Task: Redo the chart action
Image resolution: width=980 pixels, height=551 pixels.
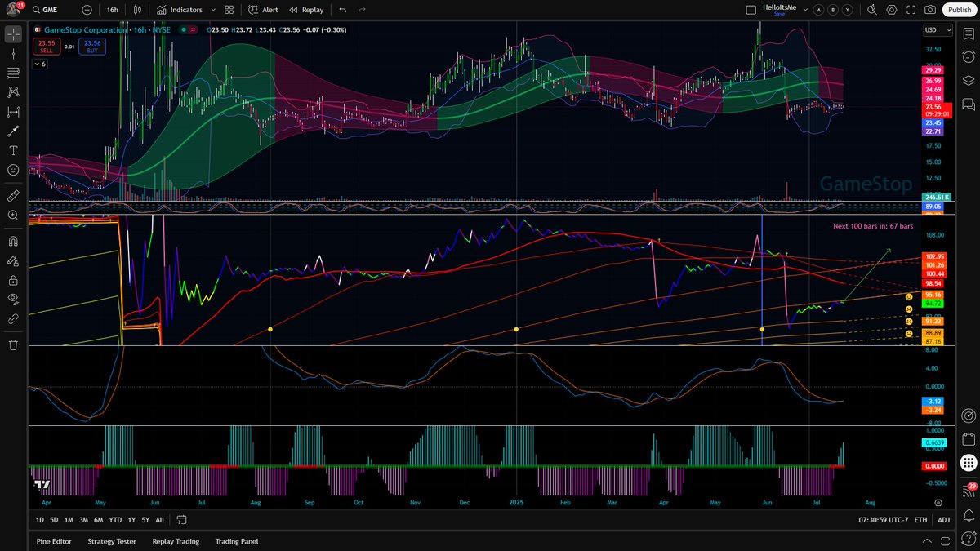Action: pos(362,10)
